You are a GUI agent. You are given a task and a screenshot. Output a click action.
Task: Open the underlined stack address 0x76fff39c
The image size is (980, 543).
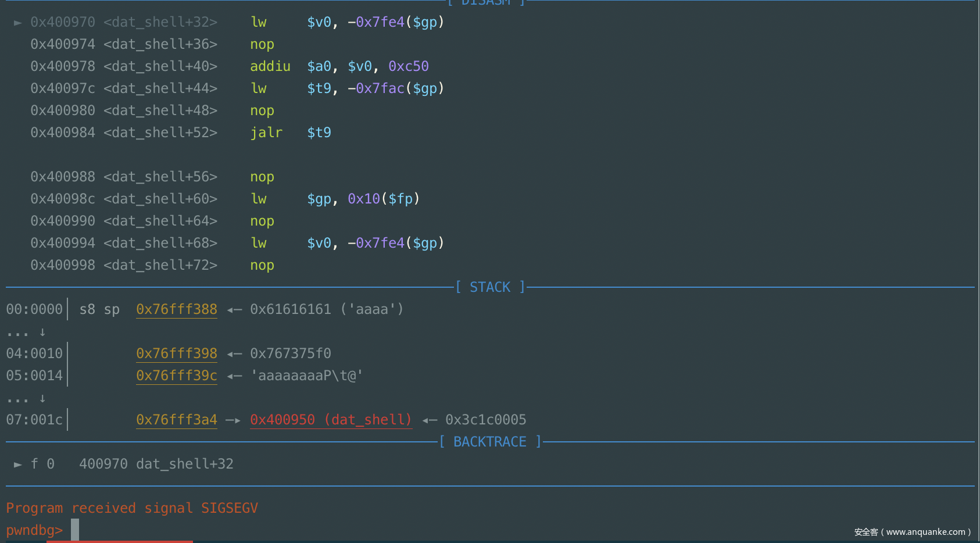[x=176, y=376]
